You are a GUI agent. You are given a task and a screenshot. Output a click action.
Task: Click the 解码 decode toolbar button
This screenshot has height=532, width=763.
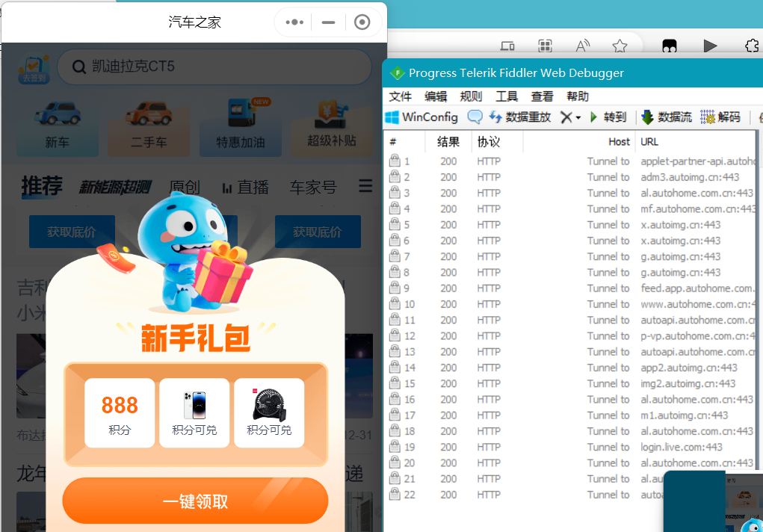point(720,117)
